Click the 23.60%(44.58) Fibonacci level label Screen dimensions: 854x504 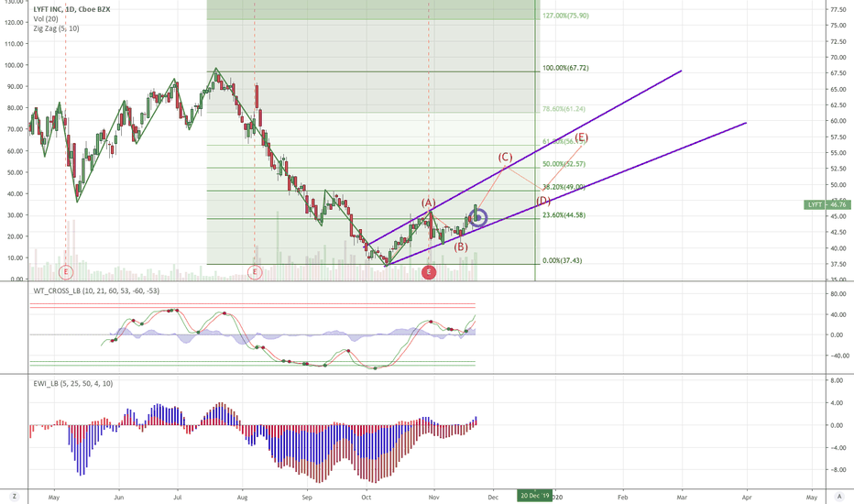coord(564,215)
